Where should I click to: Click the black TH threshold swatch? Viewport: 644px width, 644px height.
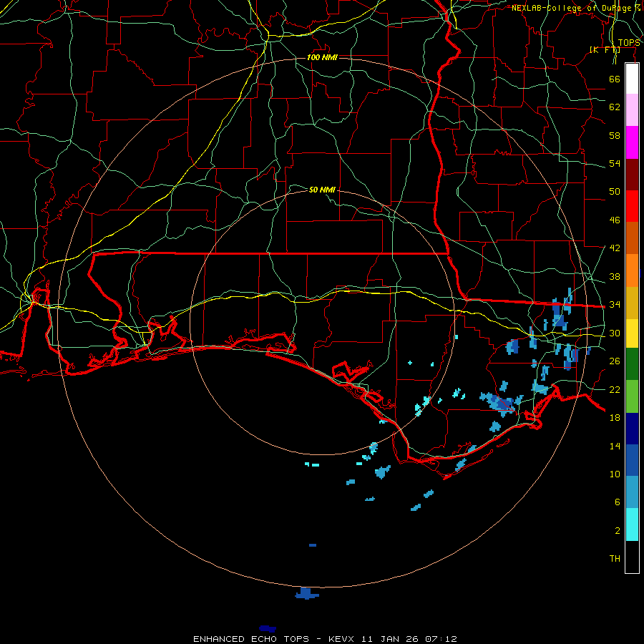[632, 557]
